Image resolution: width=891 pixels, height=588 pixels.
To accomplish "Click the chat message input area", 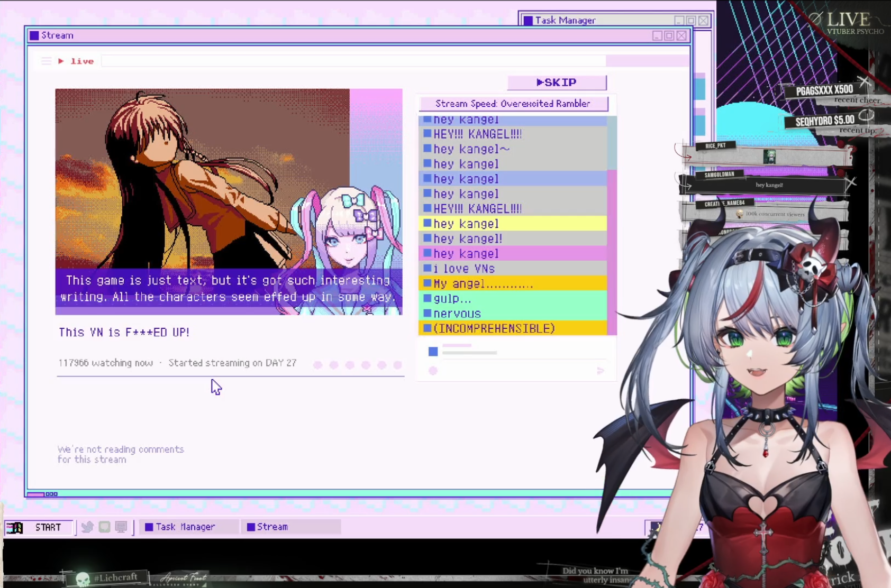I will tap(516, 360).
